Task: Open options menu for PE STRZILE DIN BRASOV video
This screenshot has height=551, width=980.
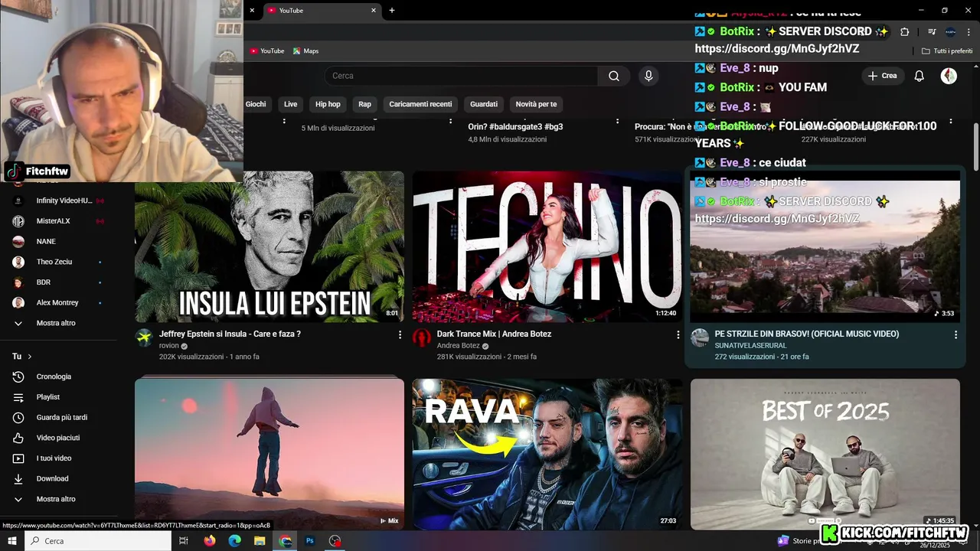Action: [x=955, y=334]
